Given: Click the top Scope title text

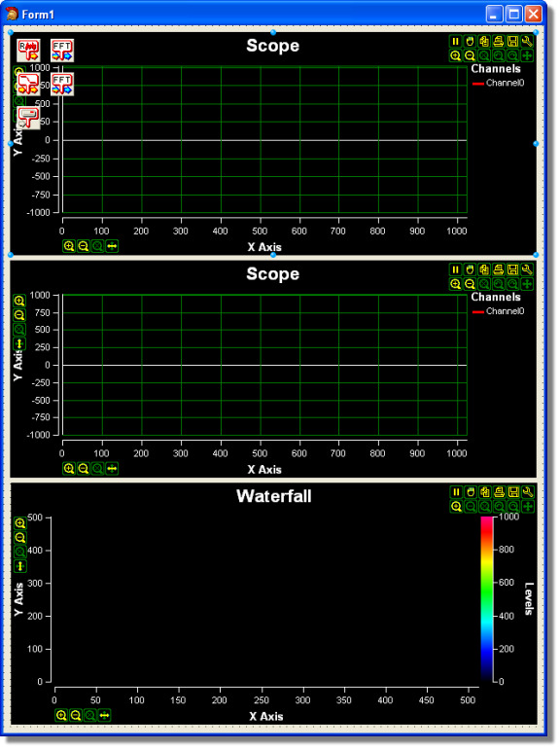Looking at the screenshot, I should coord(273,46).
